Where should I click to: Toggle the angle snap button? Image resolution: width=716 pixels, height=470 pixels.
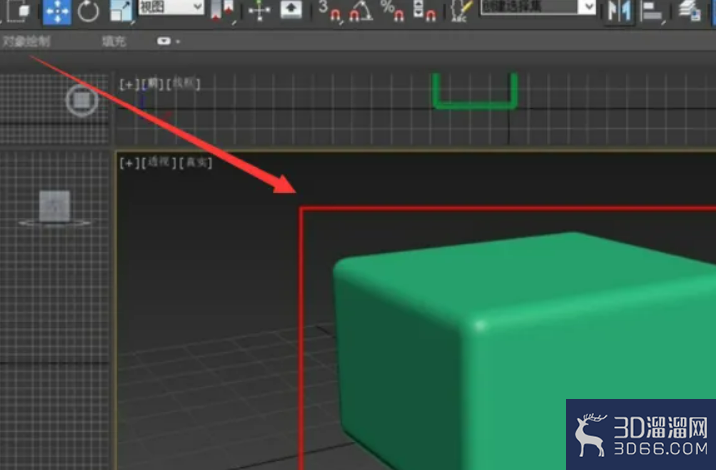tap(361, 11)
